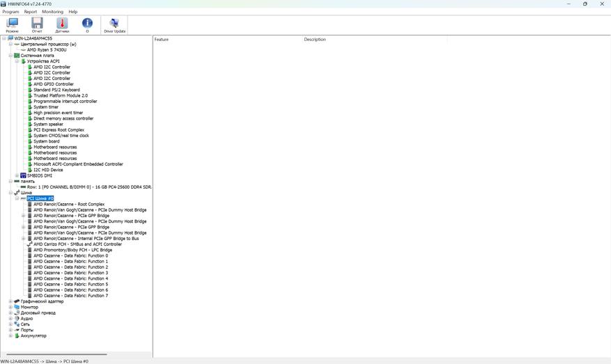The width and height of the screenshot is (611, 364).
Task: Click the memory module icon beside память
Action: click(17, 182)
